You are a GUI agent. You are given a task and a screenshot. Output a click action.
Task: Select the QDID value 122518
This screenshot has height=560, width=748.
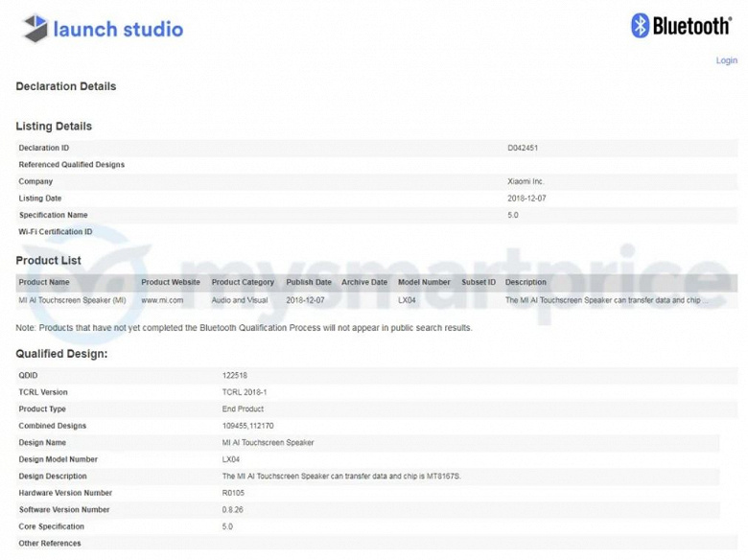tap(235, 375)
